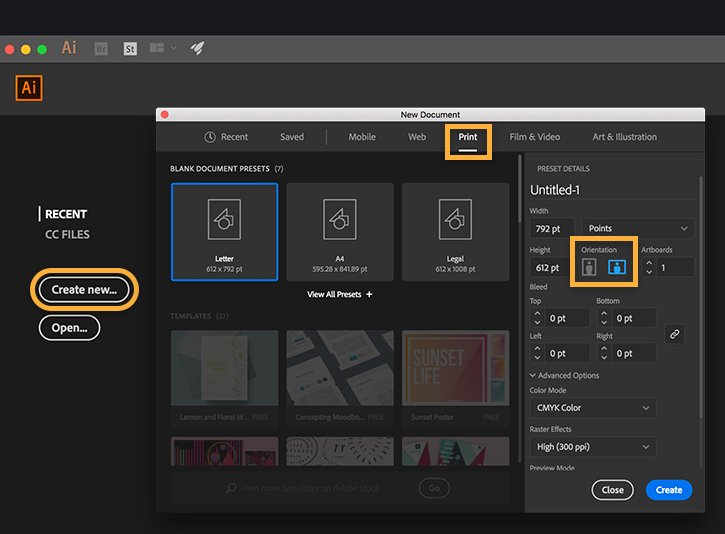Decrease the Artboards count with down arrow
Viewport: 725px width, 534px height.
coord(649,272)
